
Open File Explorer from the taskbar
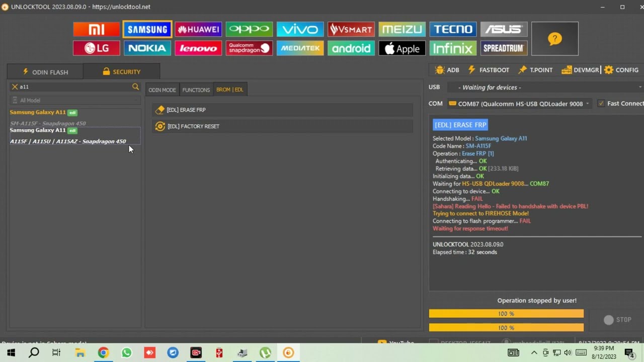coord(79,353)
